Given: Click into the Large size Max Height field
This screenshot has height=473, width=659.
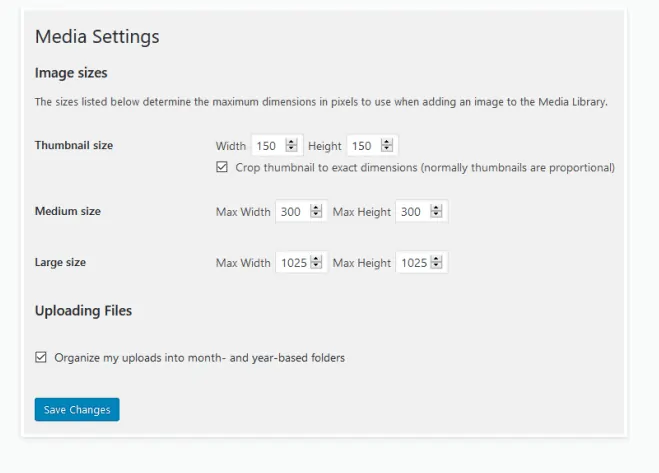Looking at the screenshot, I should click(x=413, y=263).
